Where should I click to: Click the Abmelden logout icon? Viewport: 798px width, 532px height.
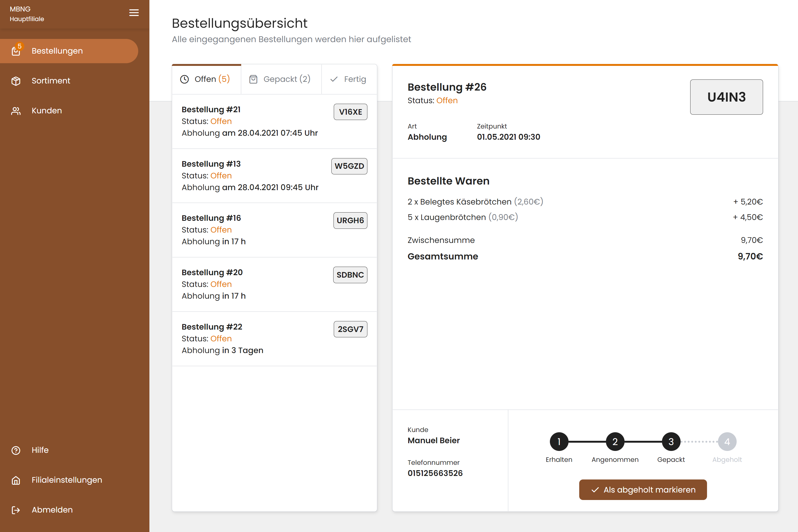tap(16, 510)
